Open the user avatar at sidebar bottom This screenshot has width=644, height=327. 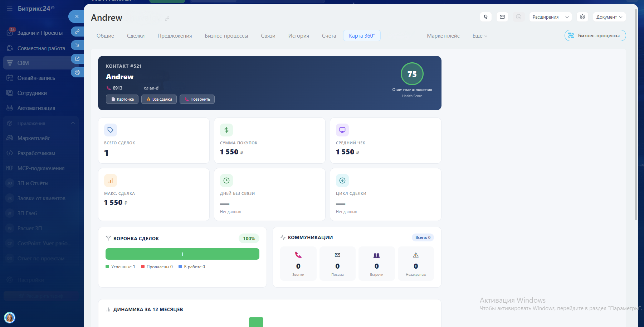(10, 318)
